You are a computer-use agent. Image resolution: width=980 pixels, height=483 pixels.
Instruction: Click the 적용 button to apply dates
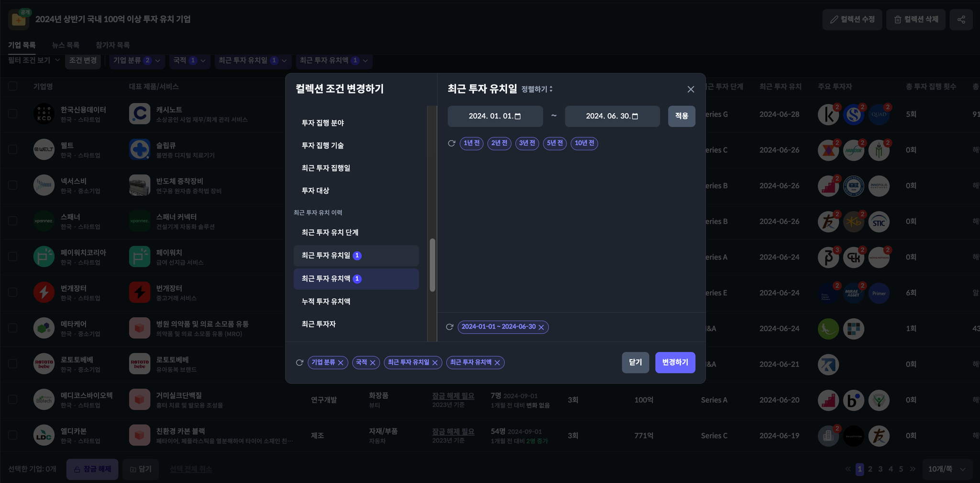[681, 116]
